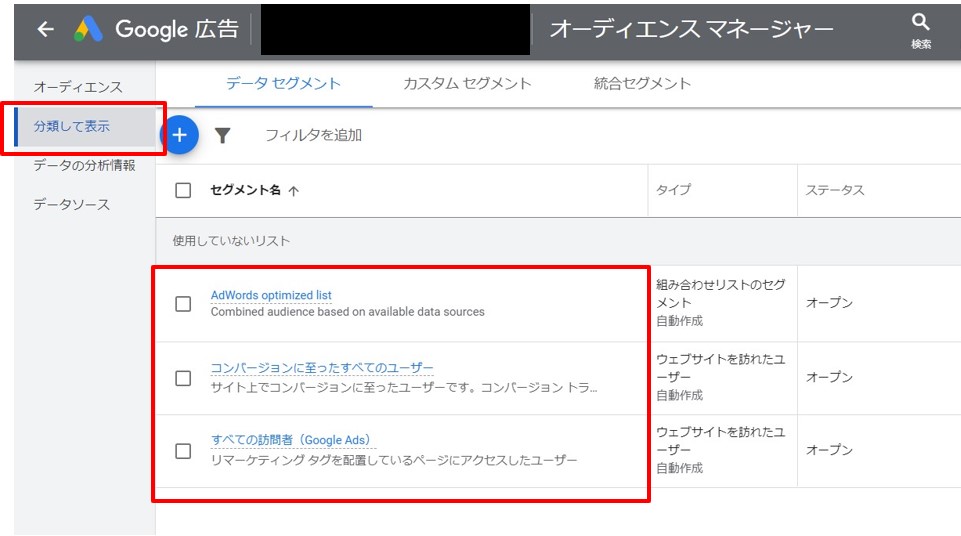
Task: Open データの分析情報 in the sidebar
Action: pyautogui.click(x=85, y=165)
